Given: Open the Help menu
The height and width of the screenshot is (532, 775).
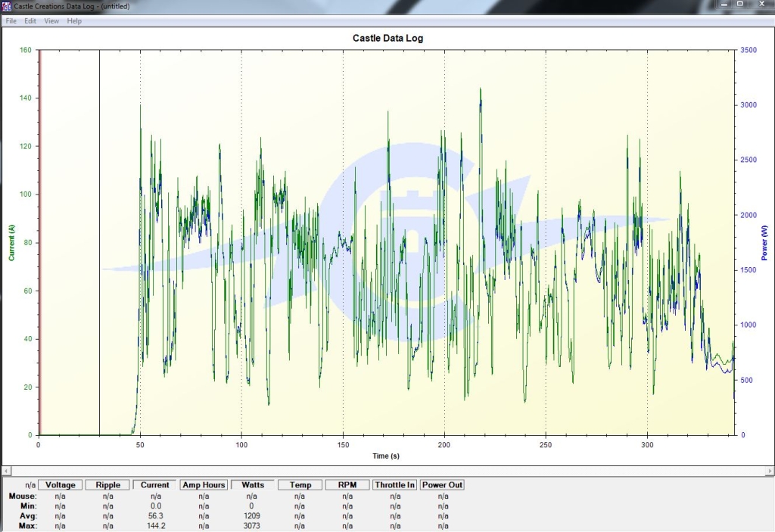Looking at the screenshot, I should (x=74, y=20).
